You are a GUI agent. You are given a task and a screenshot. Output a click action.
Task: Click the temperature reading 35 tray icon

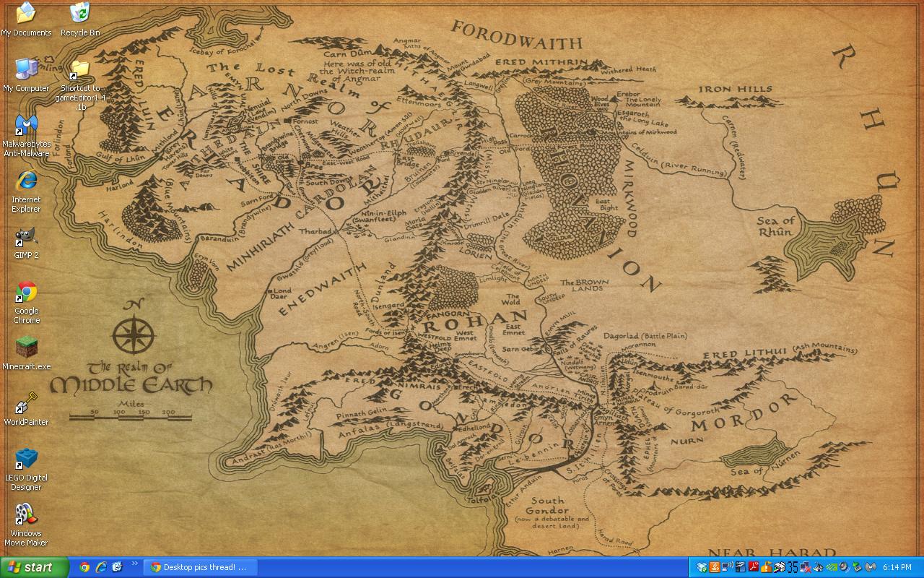[x=793, y=567]
